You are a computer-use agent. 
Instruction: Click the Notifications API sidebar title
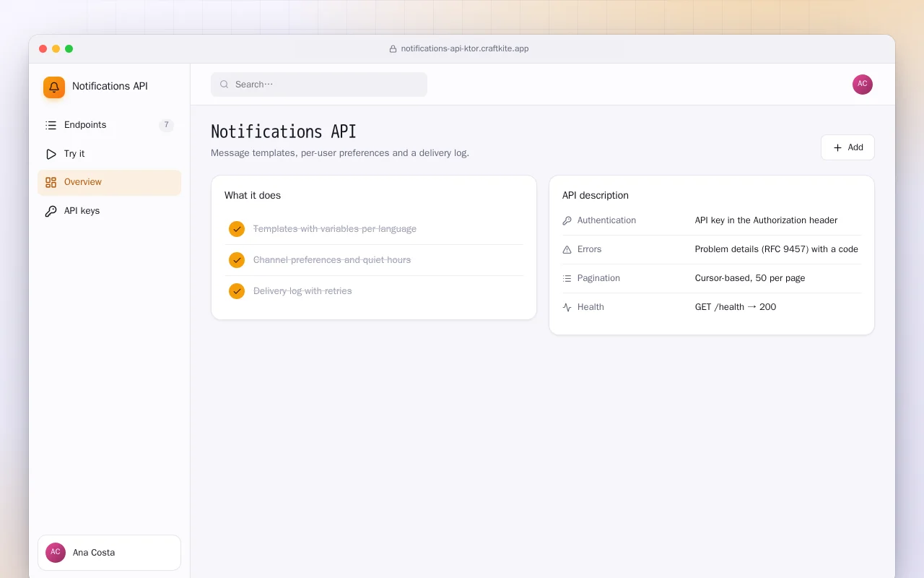click(110, 86)
